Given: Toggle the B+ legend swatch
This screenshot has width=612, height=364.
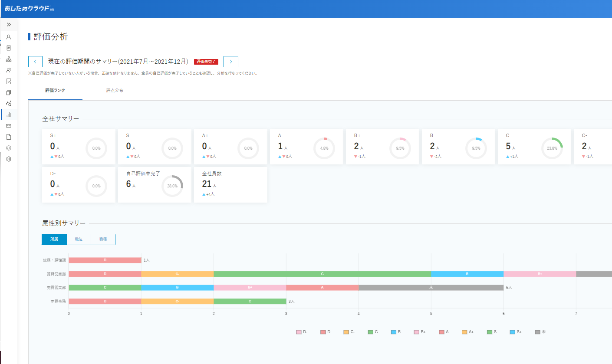Looking at the screenshot, I should [417, 332].
